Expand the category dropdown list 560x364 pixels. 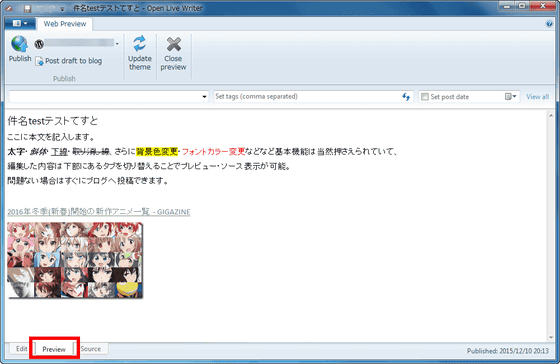pyautogui.click(x=204, y=97)
